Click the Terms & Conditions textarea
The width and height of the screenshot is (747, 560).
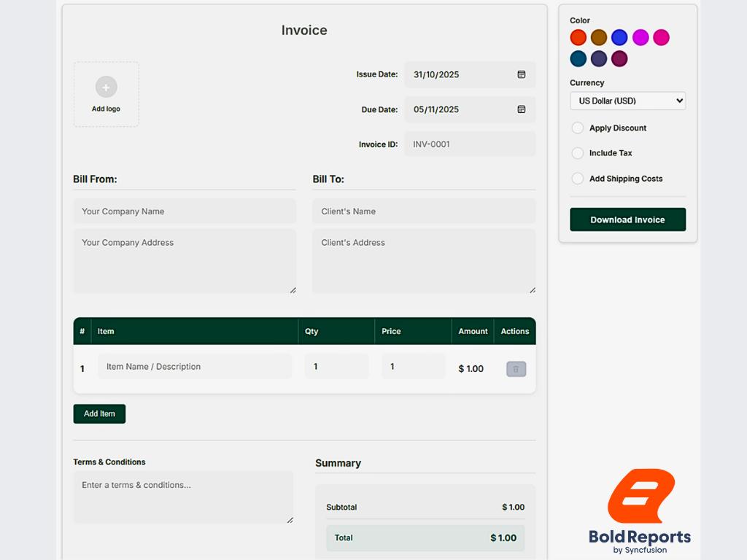point(183,497)
